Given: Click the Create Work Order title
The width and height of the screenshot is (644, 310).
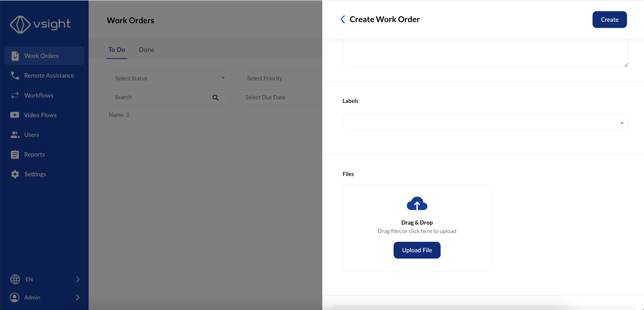Looking at the screenshot, I should pos(384,19).
